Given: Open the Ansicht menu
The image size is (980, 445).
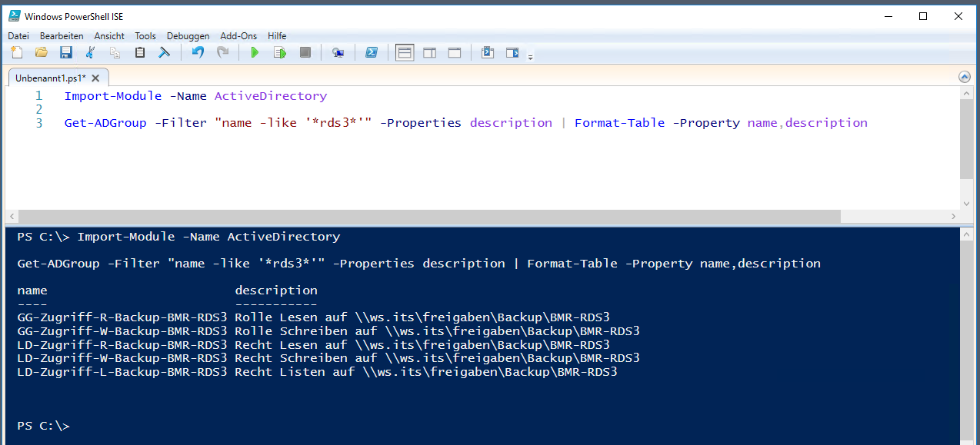Looking at the screenshot, I should [x=109, y=36].
